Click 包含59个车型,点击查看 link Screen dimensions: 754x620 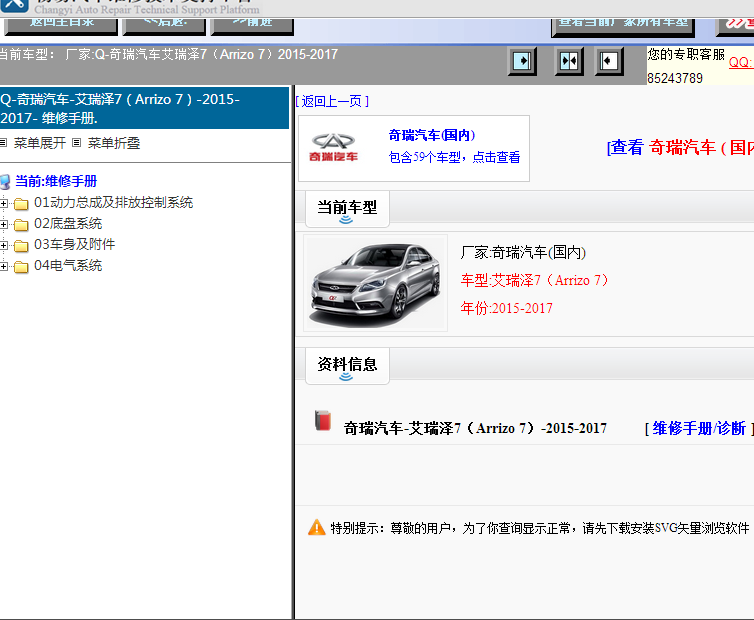(x=454, y=157)
